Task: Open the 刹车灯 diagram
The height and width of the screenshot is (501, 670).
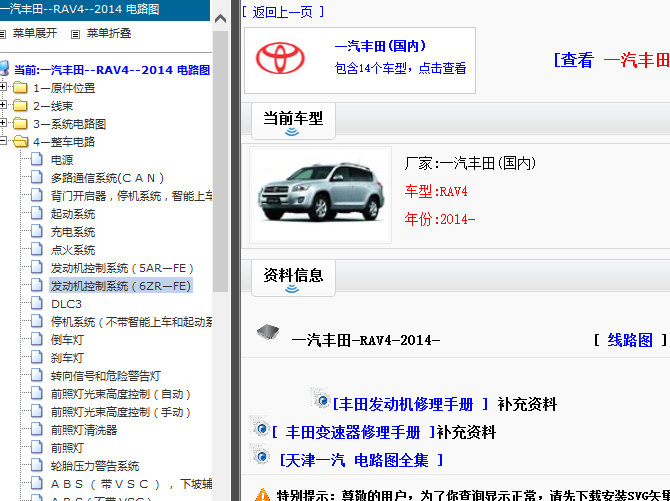Action: [67, 358]
